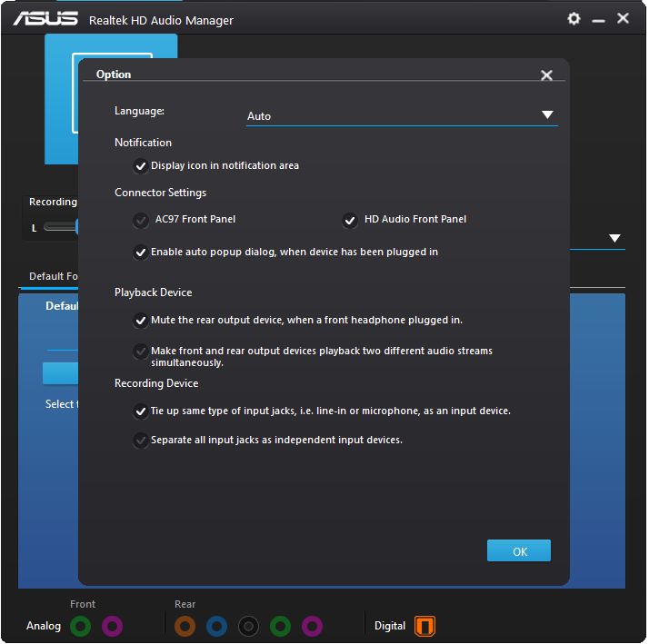The height and width of the screenshot is (644, 649).
Task: Toggle Enable auto popup dialog checkbox
Action: (141, 252)
